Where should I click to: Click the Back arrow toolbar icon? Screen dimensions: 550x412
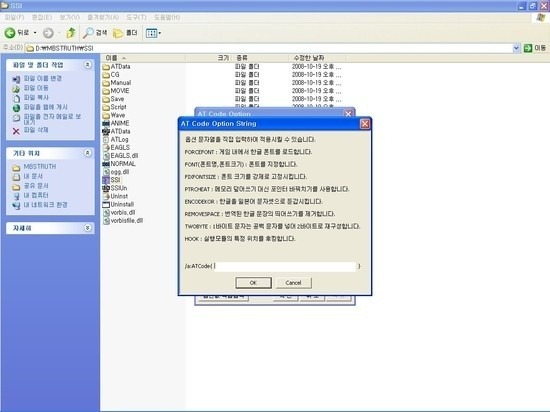pyautogui.click(x=10, y=33)
